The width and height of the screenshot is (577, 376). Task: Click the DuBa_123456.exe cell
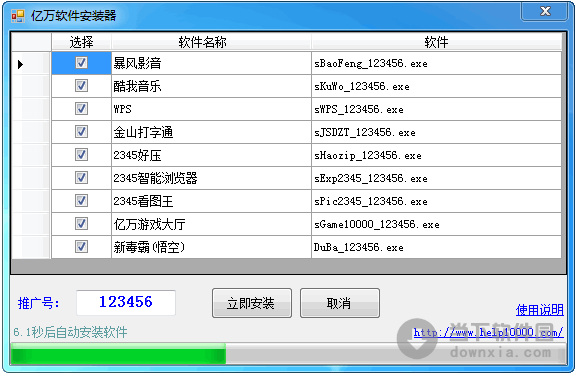(436, 247)
